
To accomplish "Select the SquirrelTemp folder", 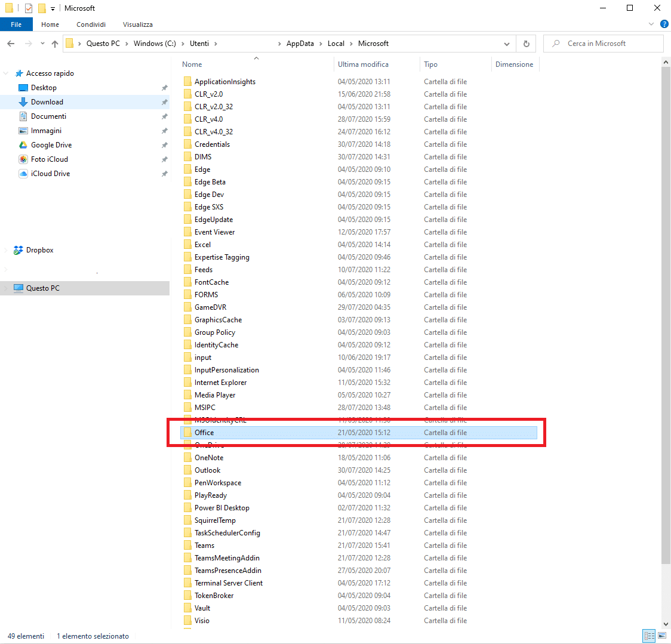I will pos(215,520).
